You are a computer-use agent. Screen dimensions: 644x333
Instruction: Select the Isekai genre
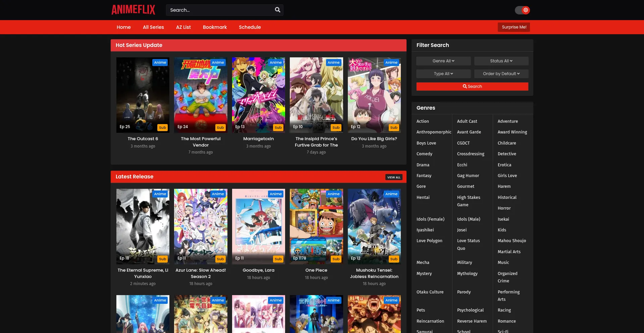tap(503, 219)
